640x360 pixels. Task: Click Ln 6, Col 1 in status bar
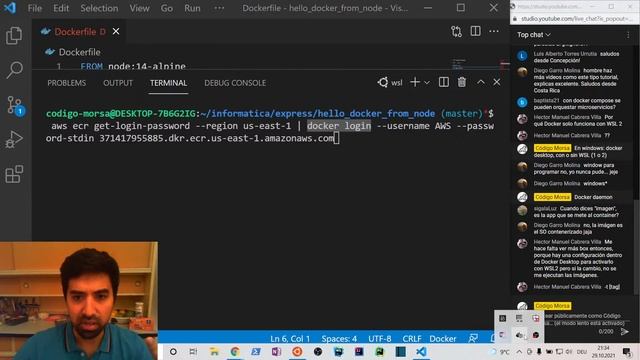tap(290, 339)
